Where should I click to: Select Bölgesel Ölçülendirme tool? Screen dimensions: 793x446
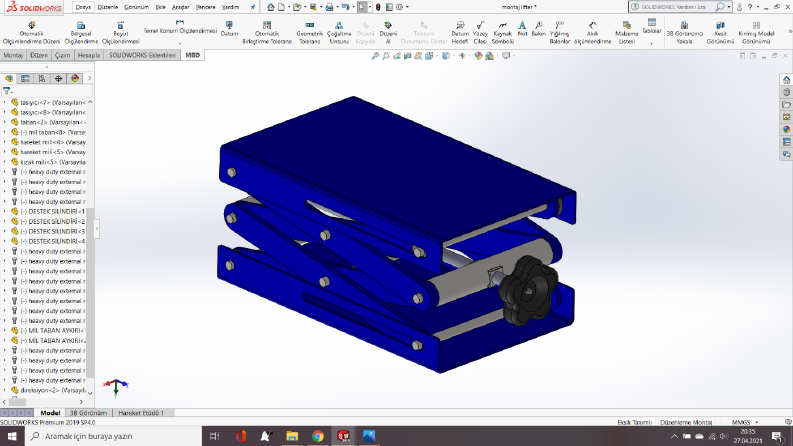click(x=81, y=33)
